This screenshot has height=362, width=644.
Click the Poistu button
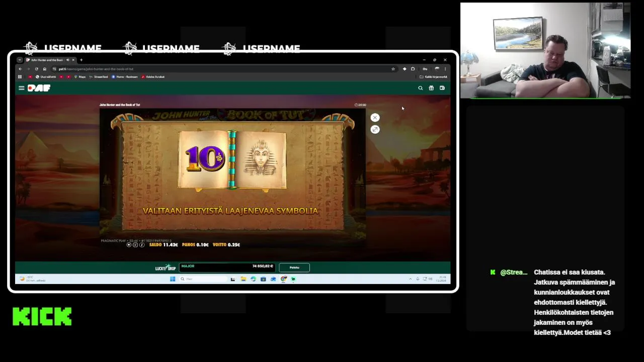point(294,267)
